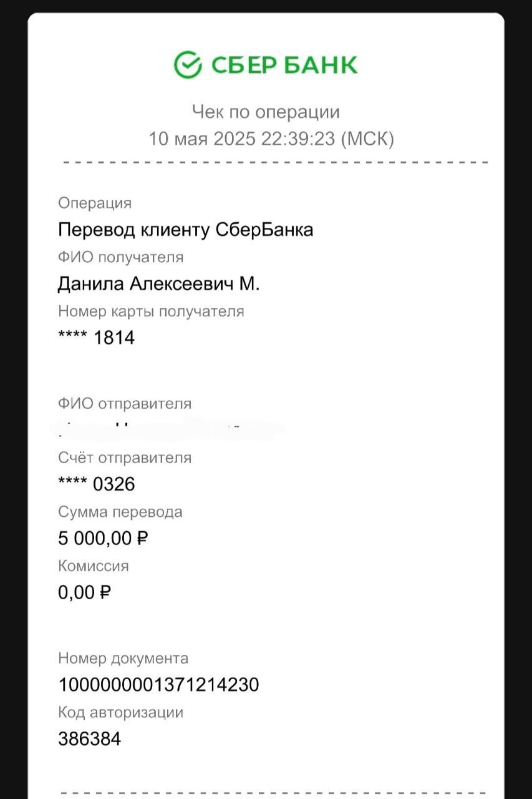Select the Операция field label

(95, 203)
